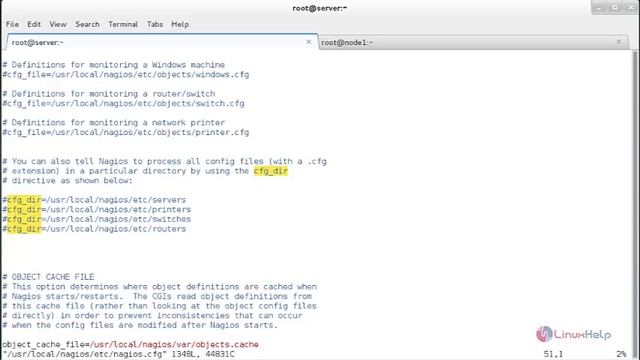Open the Terminal menu

123,24
